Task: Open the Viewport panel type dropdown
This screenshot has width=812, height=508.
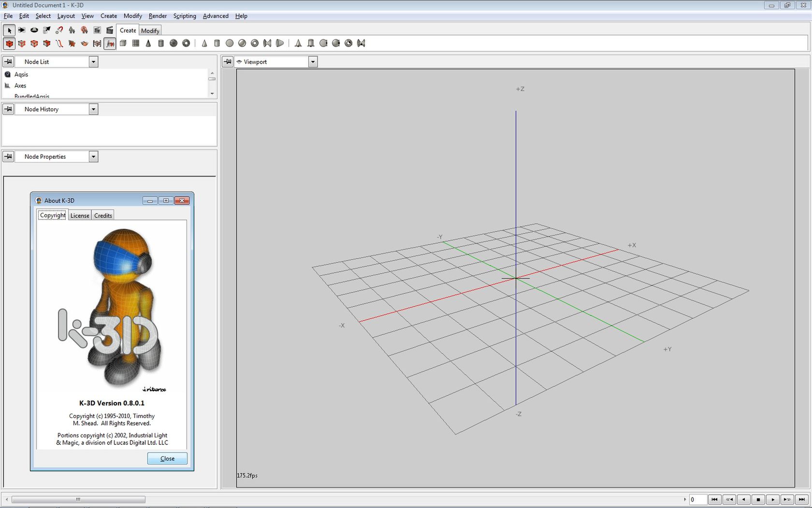Action: pos(313,61)
